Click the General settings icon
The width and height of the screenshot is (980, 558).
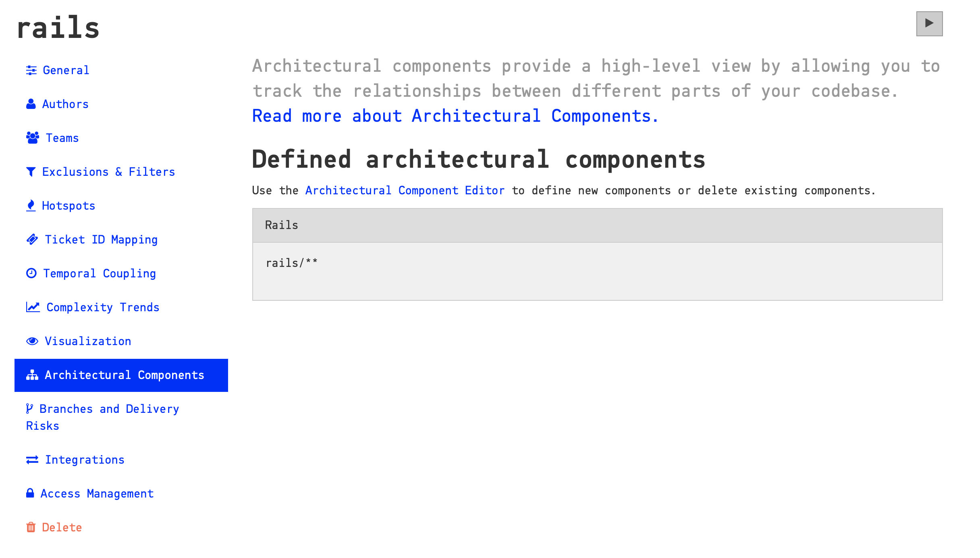click(31, 70)
